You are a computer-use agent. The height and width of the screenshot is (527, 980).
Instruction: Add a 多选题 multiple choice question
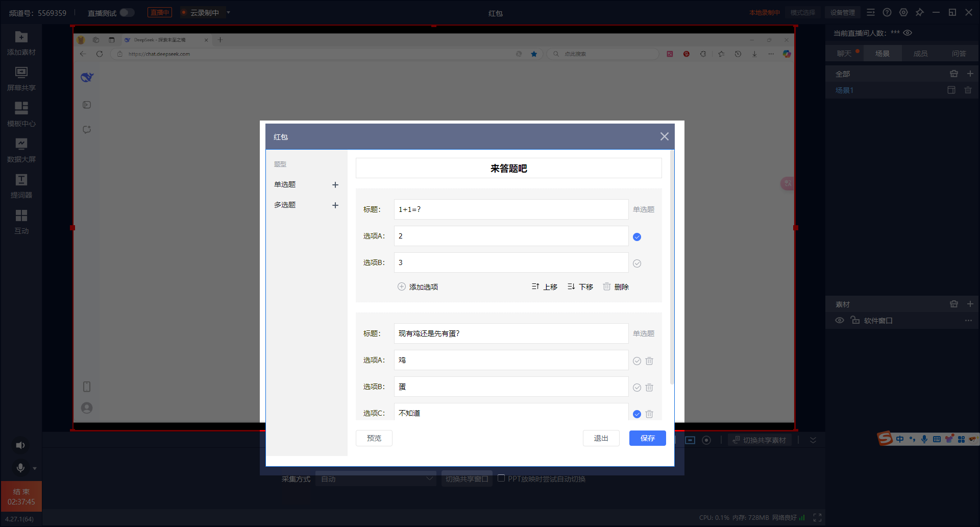[335, 205]
